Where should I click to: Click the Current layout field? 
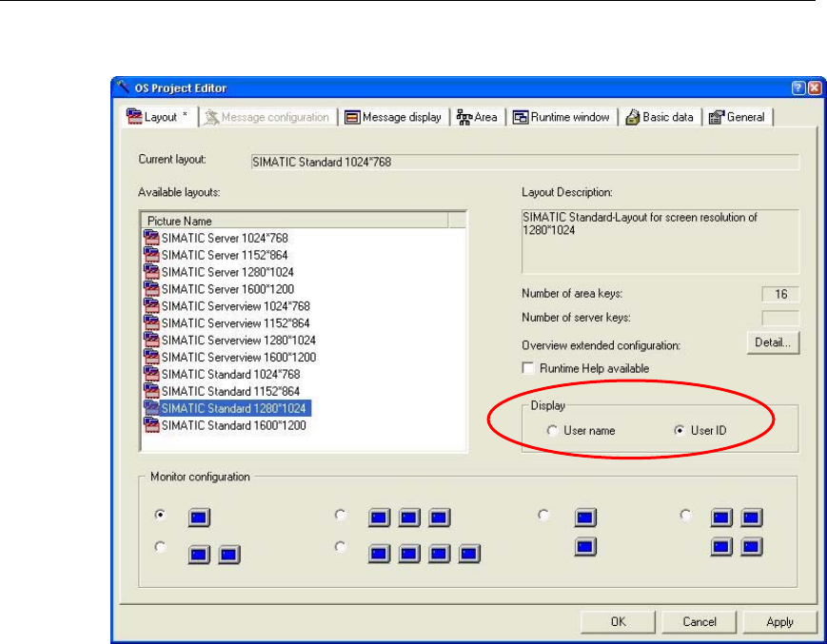(524, 162)
